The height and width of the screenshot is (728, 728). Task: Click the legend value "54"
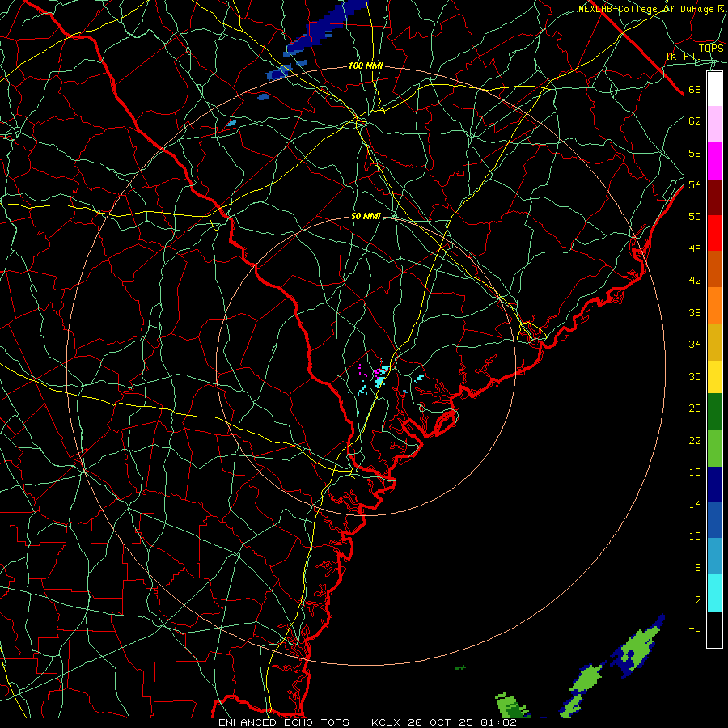pyautogui.click(x=695, y=184)
